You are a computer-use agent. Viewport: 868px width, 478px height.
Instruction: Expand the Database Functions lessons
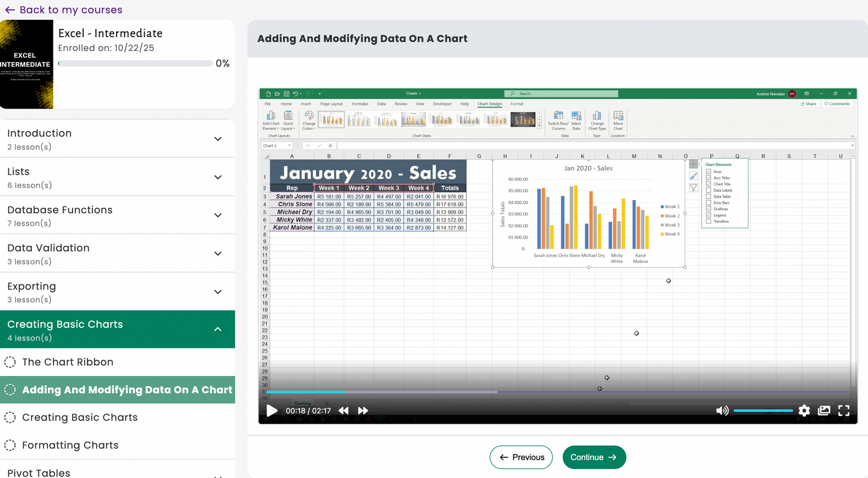[217, 216]
